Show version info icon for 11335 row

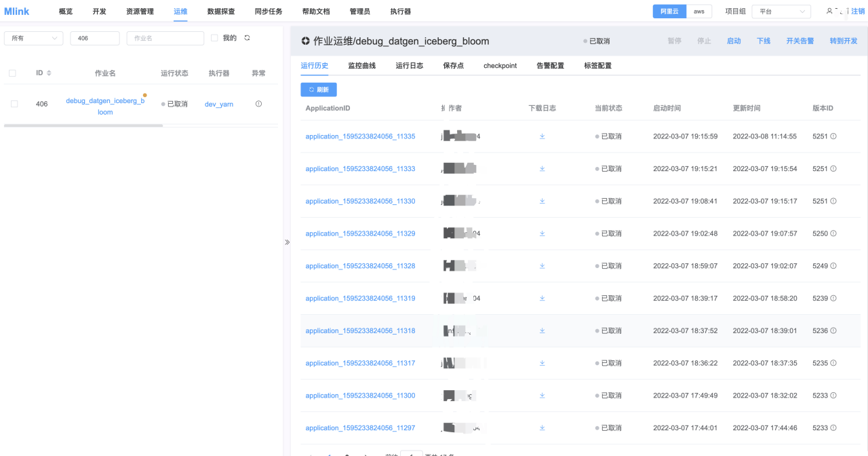tap(833, 136)
